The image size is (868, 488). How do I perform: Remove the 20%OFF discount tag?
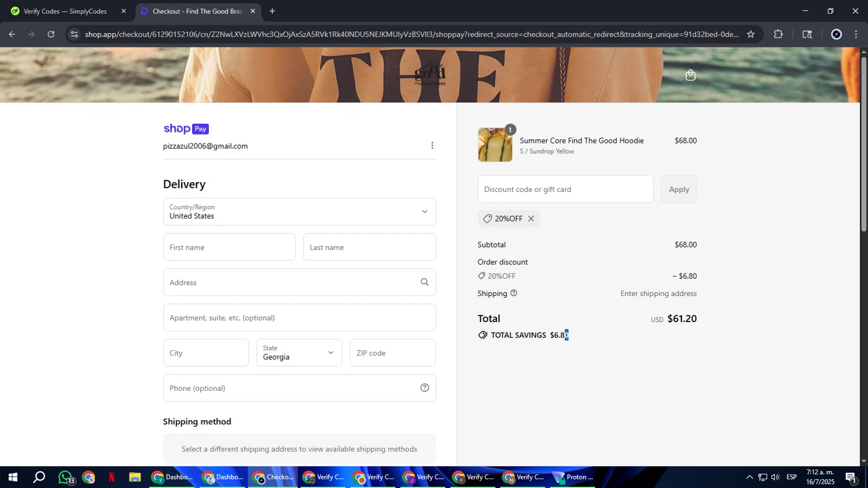[531, 219]
